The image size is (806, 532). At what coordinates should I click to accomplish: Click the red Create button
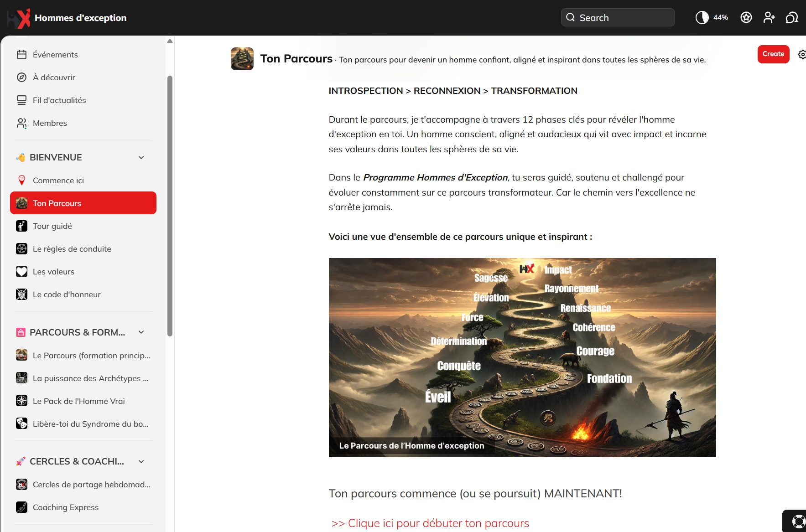pos(773,54)
